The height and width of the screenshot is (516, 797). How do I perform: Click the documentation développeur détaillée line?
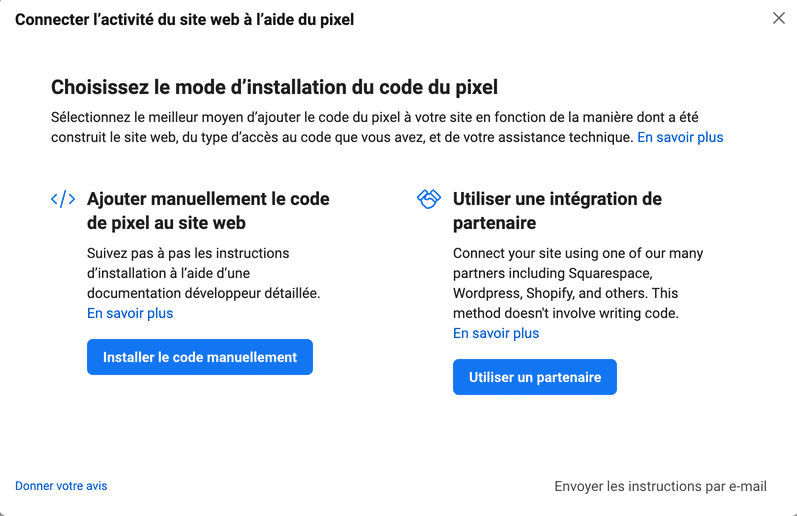click(204, 293)
